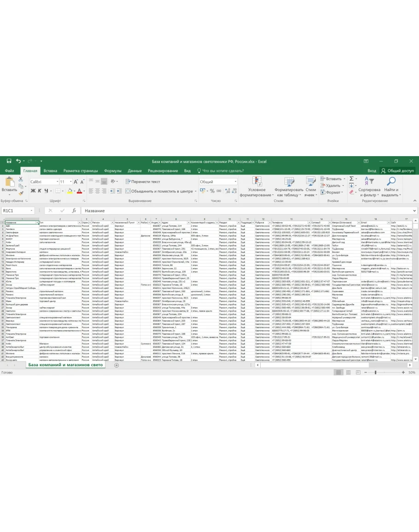
Task: Undo the last action
Action: click(18, 161)
